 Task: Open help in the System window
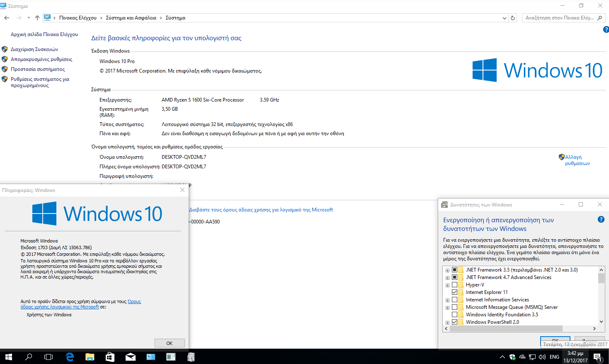tap(606, 29)
